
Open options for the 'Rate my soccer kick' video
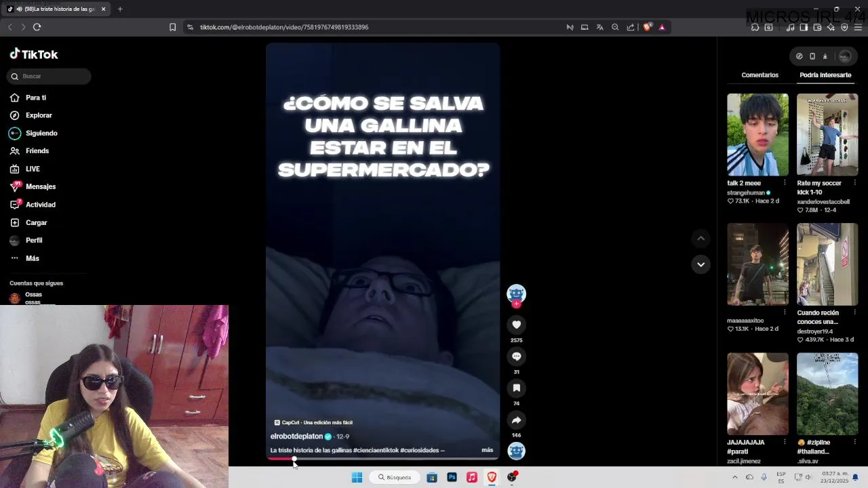click(x=854, y=183)
